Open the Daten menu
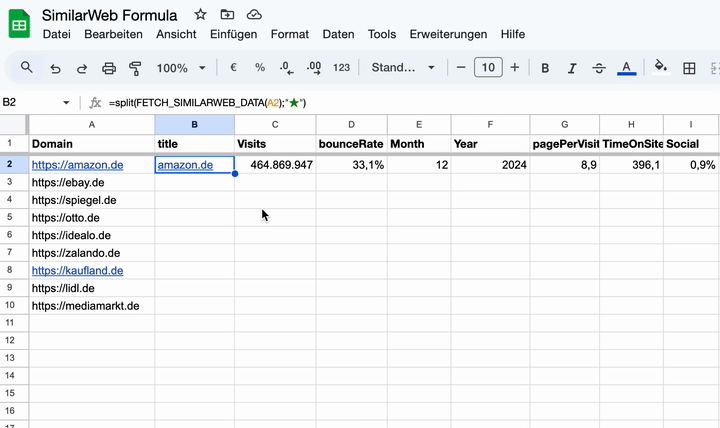The width and height of the screenshot is (720, 428). click(x=338, y=34)
